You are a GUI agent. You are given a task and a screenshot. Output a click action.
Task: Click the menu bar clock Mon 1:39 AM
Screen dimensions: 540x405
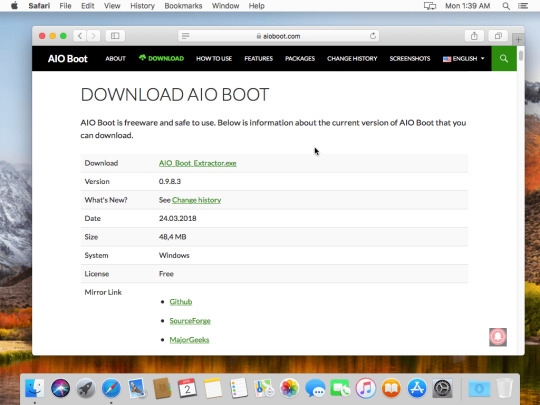pos(467,6)
